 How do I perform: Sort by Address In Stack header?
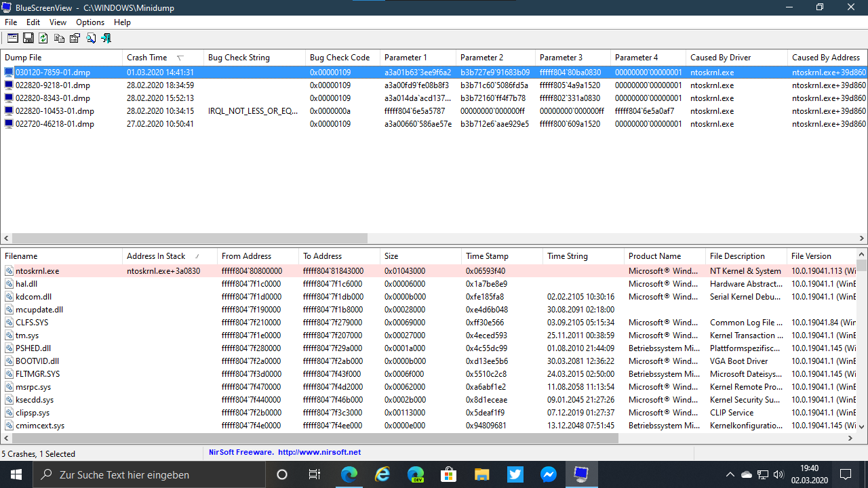[170, 256]
